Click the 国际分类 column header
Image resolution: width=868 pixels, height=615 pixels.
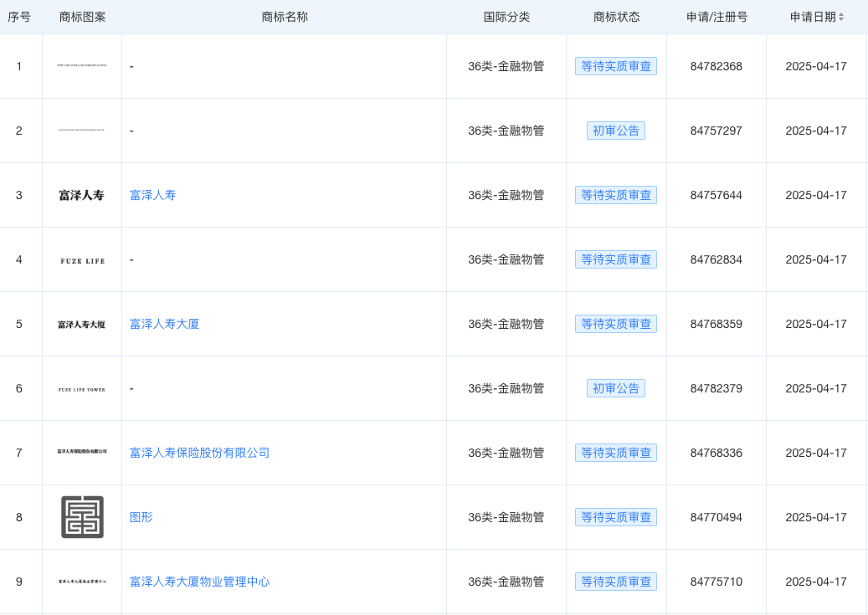click(506, 17)
